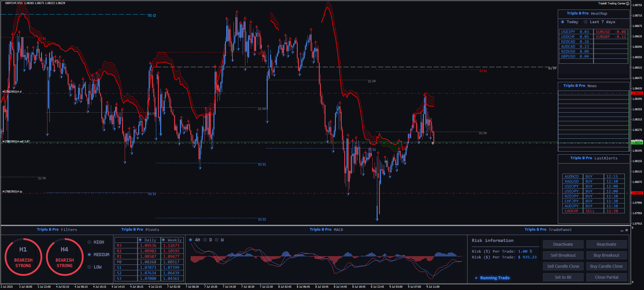Click the Buy Candle Close button
Viewport: 644px width, 290px height.
[x=606, y=266]
